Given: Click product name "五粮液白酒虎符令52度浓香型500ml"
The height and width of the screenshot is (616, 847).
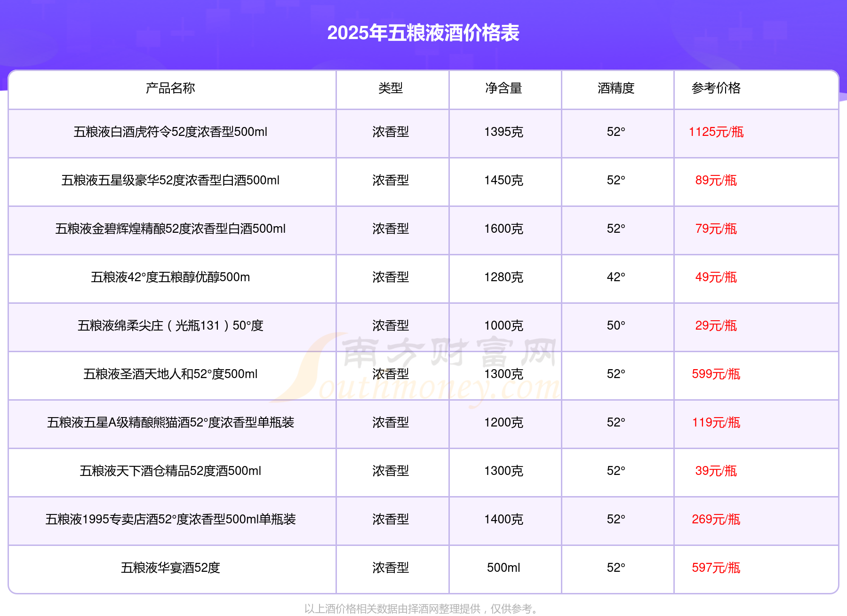Looking at the screenshot, I should pos(170,132).
